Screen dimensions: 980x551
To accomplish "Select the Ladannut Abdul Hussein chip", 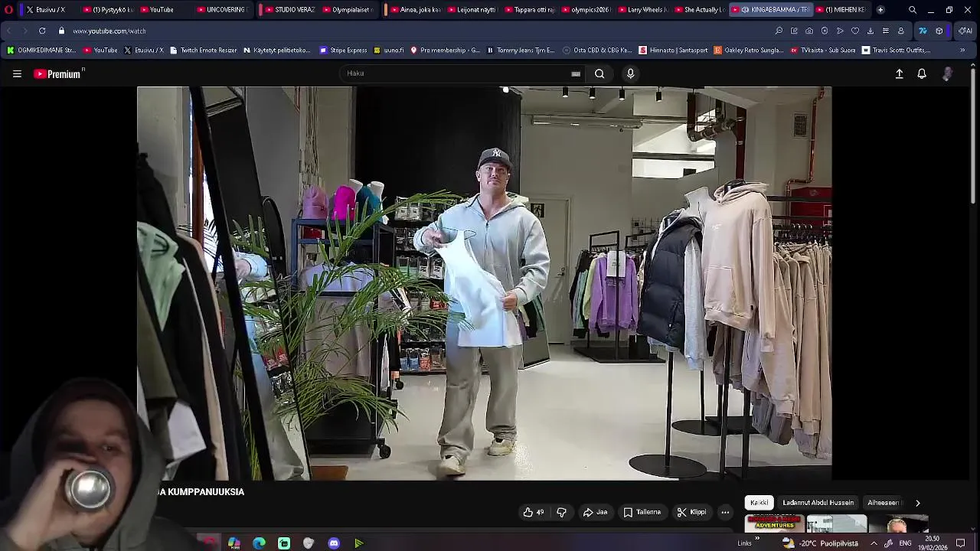I will click(x=818, y=503).
